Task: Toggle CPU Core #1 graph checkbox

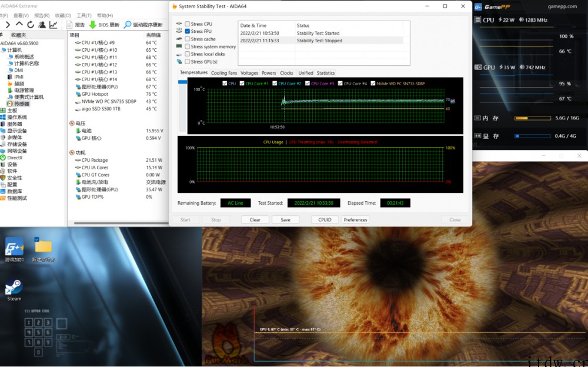Action: coord(242,84)
